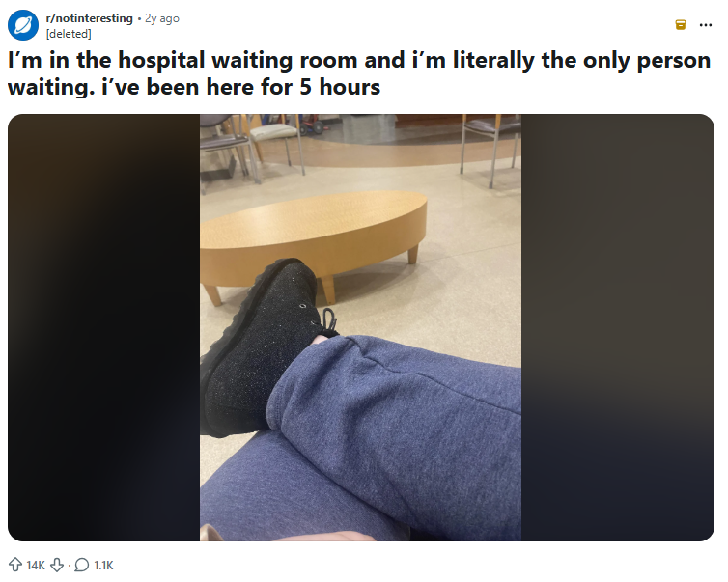The height and width of the screenshot is (582, 728).
Task: Open the r/notinteresting subreddit link
Action: [x=89, y=18]
